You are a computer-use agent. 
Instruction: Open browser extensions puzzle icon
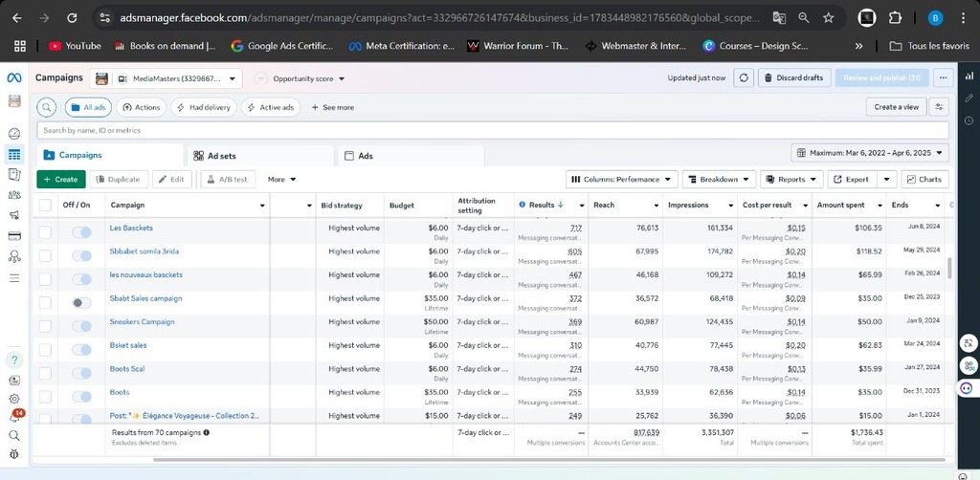pos(895,18)
